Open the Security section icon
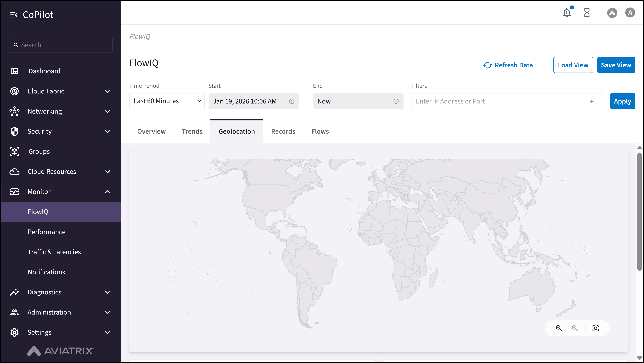The width and height of the screenshot is (644, 363). 14,131
